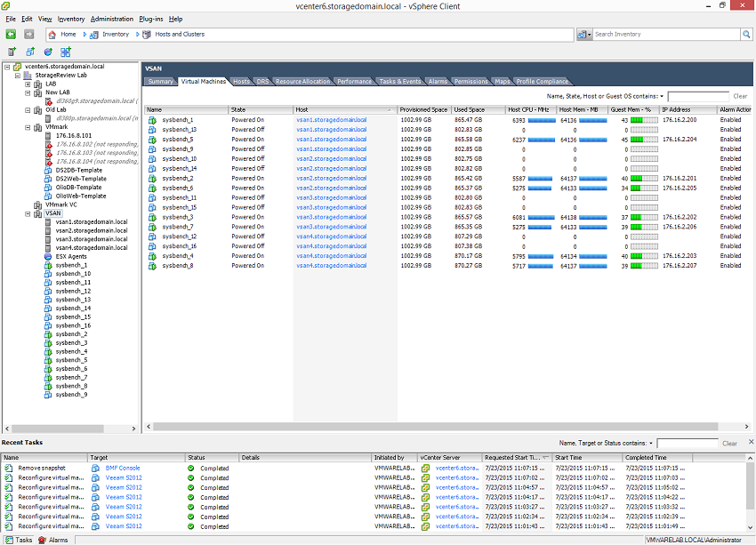The width and height of the screenshot is (756, 545).
Task: Click the vsan1.storagedomain.local host icon in tree
Action: (x=48, y=222)
